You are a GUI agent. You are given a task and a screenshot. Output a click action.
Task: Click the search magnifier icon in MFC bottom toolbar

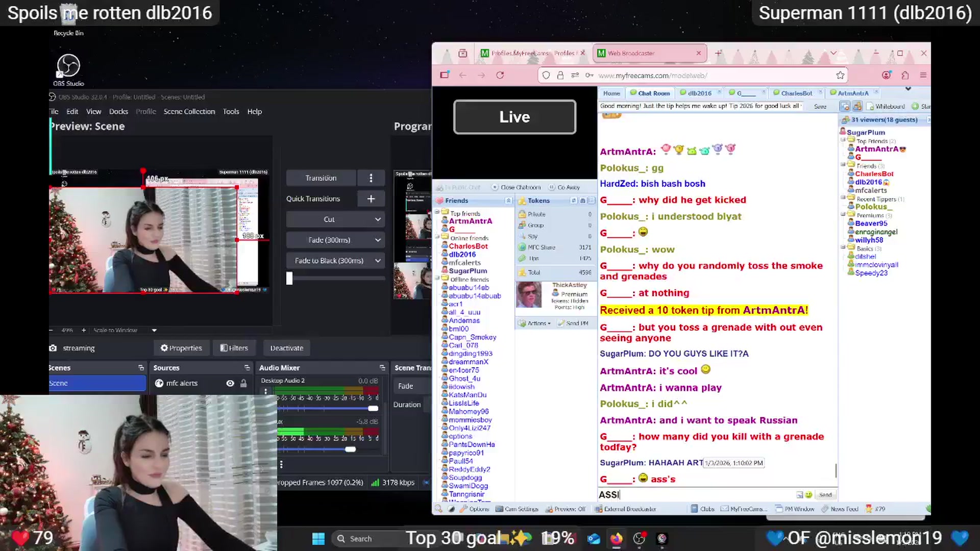point(438,509)
